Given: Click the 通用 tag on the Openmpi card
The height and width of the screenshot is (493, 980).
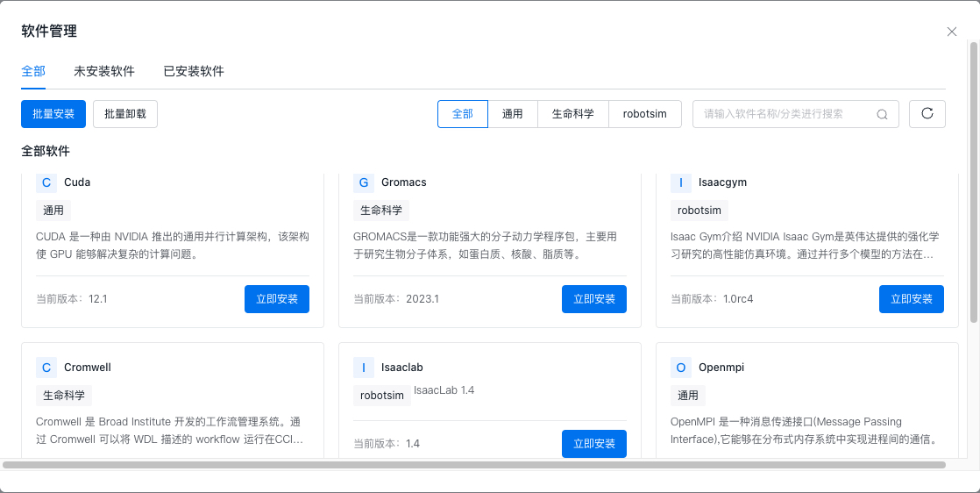Looking at the screenshot, I should pos(688,396).
